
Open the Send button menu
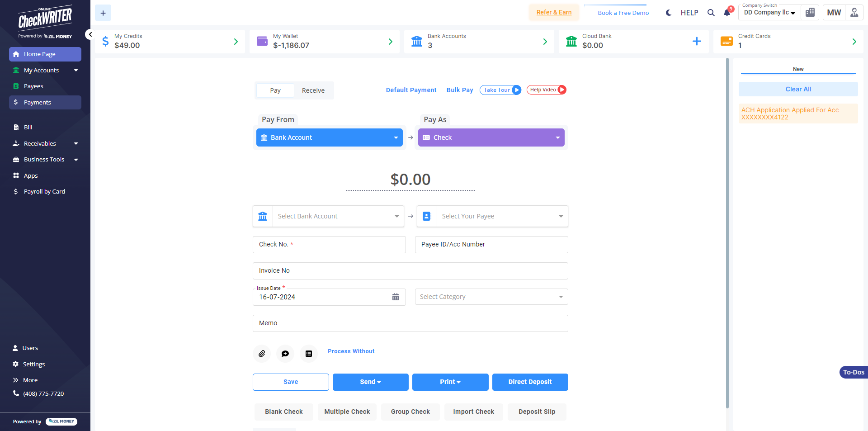[x=371, y=382]
